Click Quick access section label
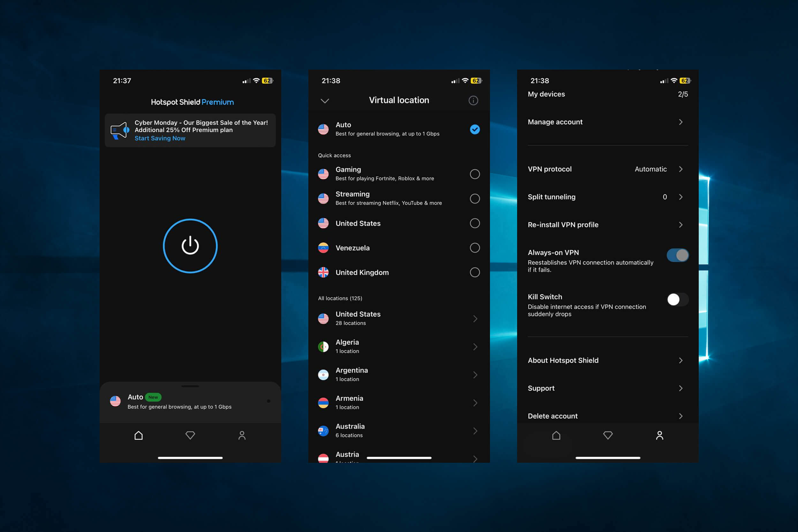798x532 pixels. [x=334, y=155]
